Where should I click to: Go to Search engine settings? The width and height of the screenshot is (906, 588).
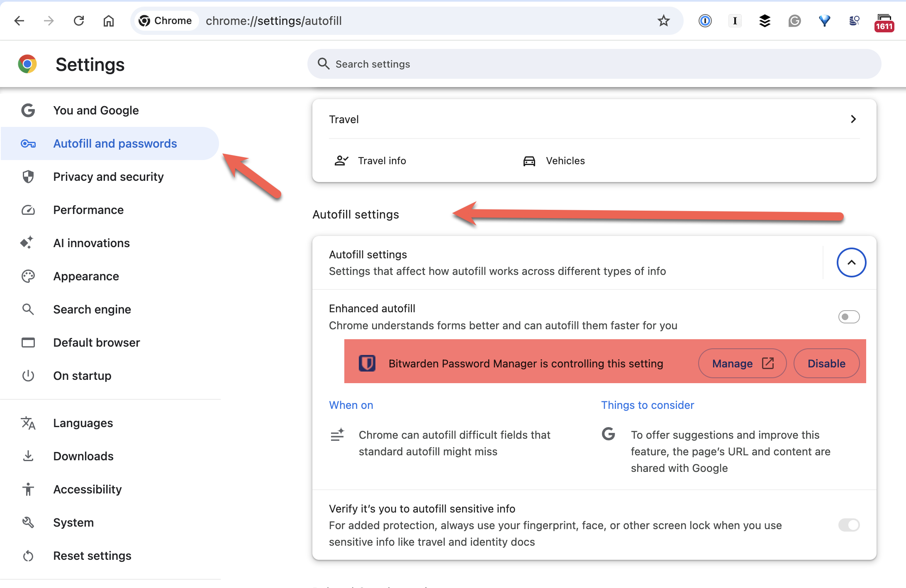click(110, 309)
